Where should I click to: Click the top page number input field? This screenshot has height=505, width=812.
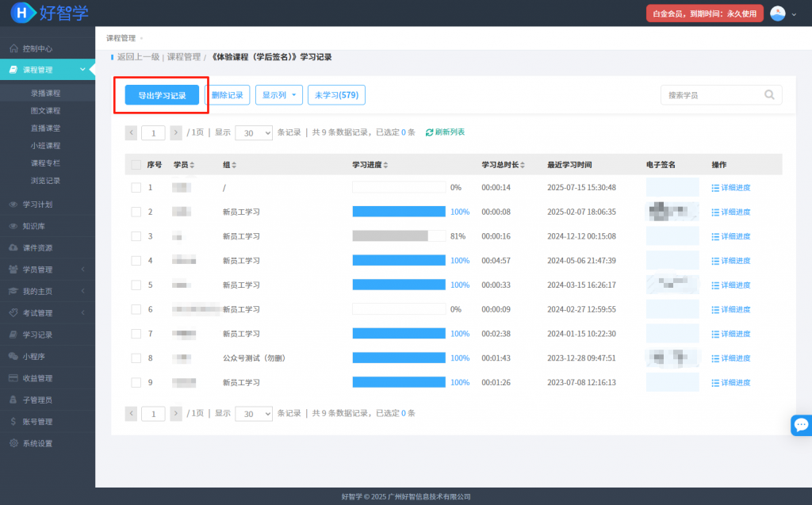153,132
